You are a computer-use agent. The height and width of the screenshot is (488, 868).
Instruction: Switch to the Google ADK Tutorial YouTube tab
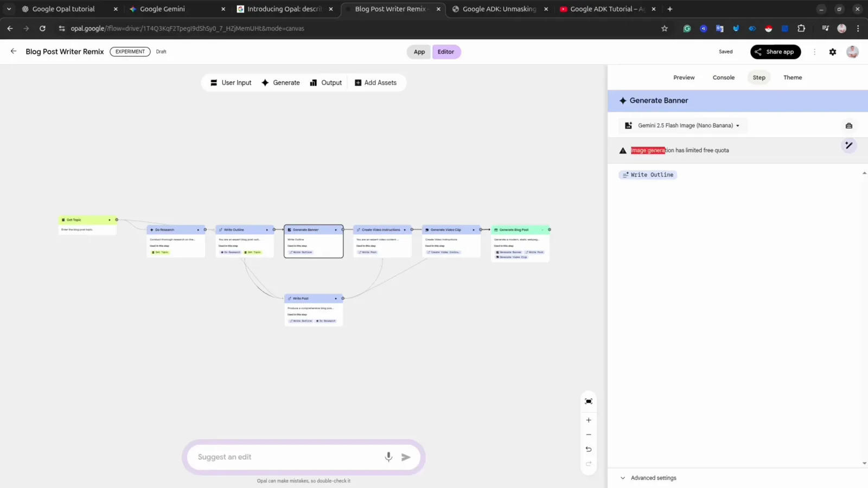pos(607,9)
